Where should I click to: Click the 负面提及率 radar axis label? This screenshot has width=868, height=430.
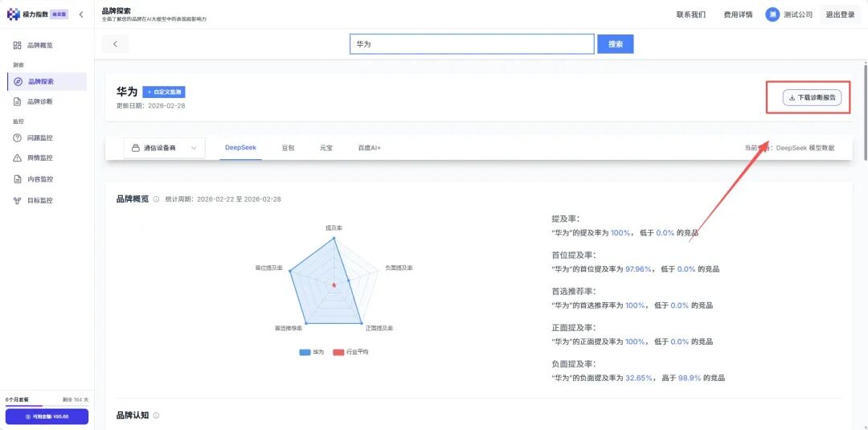(399, 268)
